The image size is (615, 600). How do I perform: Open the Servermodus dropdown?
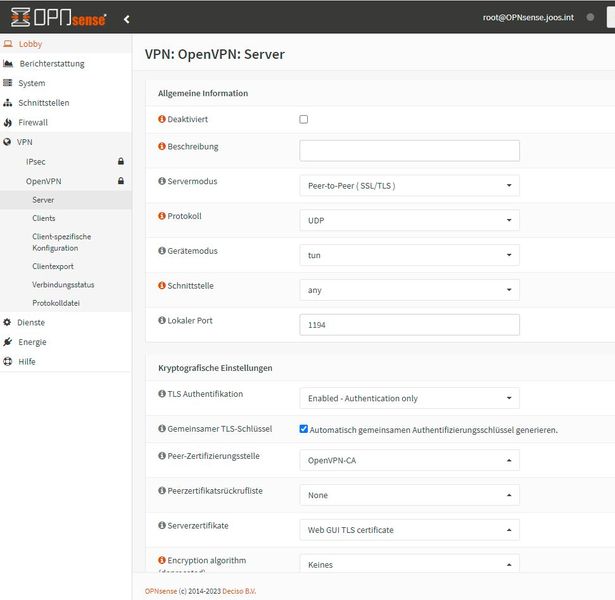tap(409, 186)
